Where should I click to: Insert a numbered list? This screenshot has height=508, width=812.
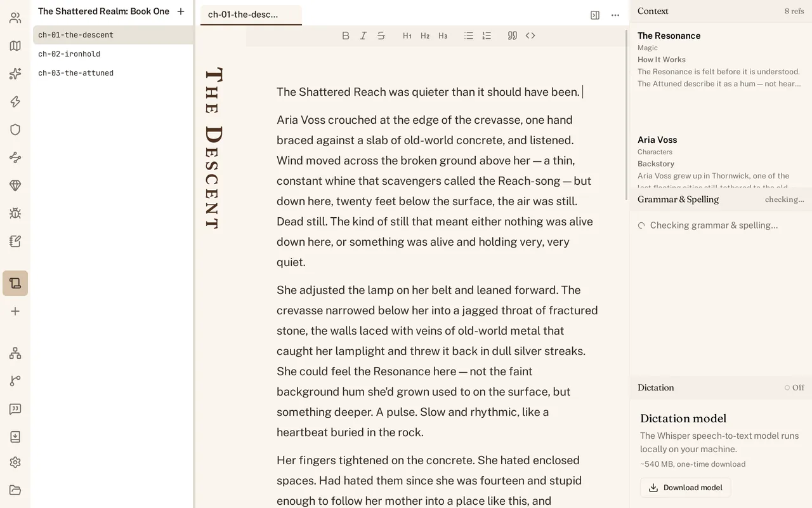(487, 36)
